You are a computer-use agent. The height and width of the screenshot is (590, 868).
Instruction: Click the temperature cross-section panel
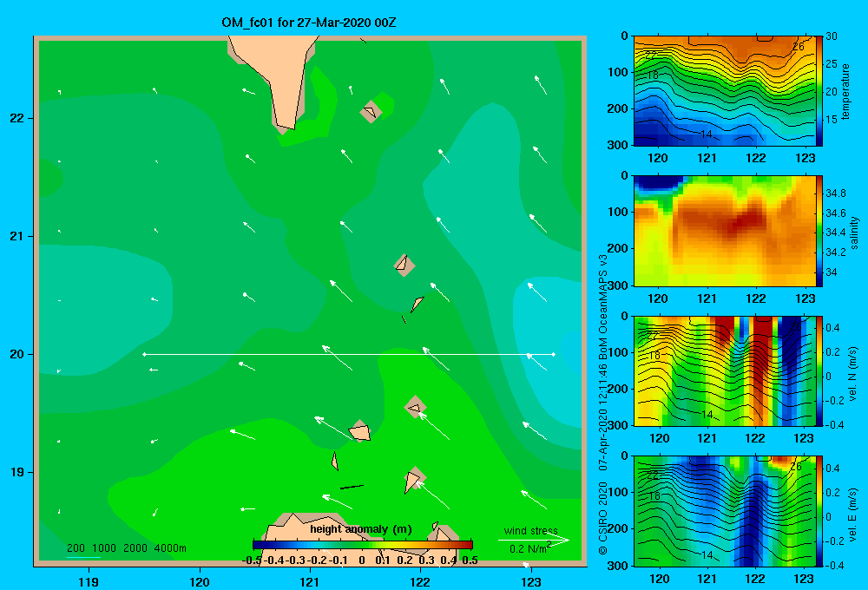coord(724,91)
